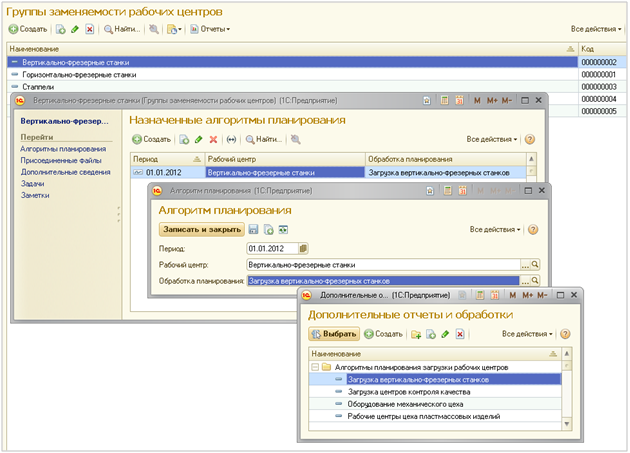Viewport: 630px width, 453px height.
Task: Click Выбрать in Дополнительные отчеты и обработки
Action: 334,334
